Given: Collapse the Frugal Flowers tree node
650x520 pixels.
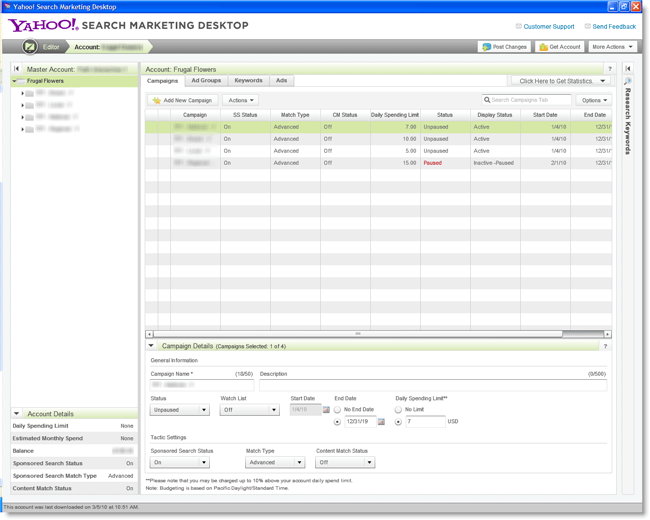Looking at the screenshot, I should (15, 81).
